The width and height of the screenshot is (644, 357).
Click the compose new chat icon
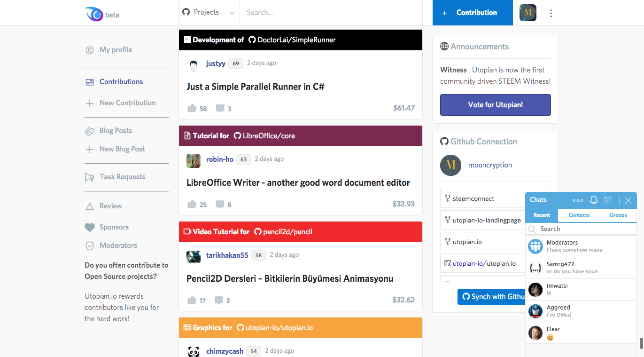tap(608, 200)
